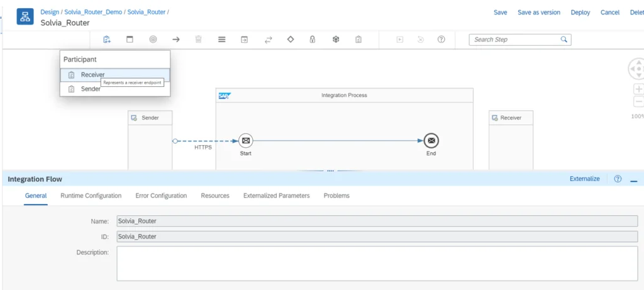Select Receiver from Participant menu
Viewport: 644px width, 290px height.
pyautogui.click(x=92, y=75)
